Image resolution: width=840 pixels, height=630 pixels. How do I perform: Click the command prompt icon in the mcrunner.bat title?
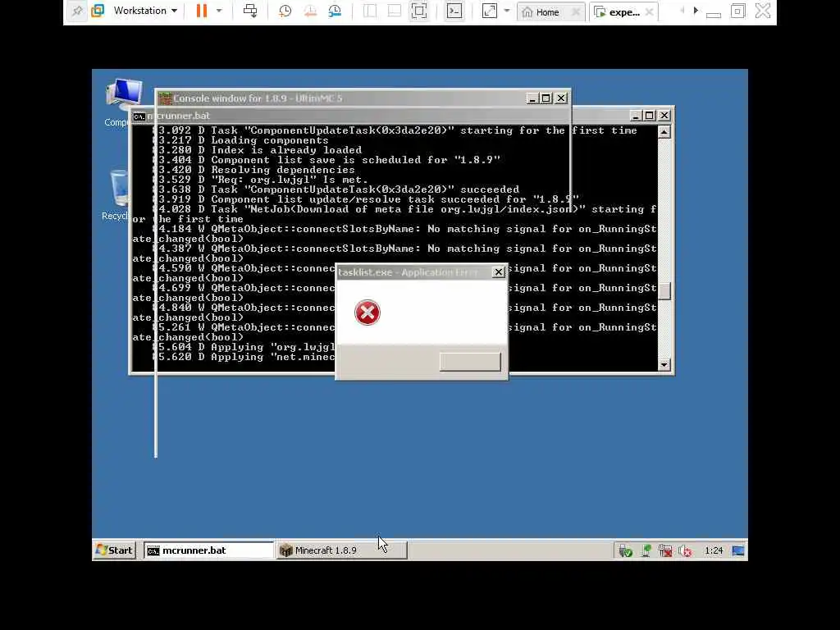coord(139,116)
